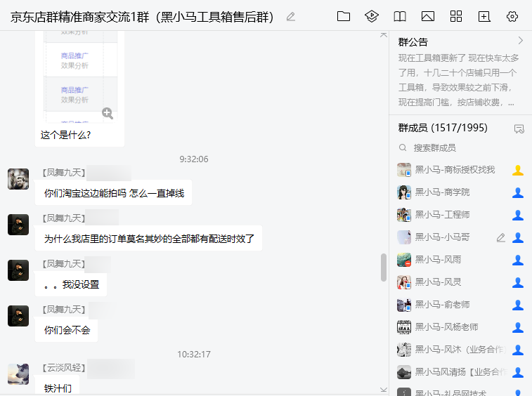Viewport: 532px width, 396px height.
Task: Open group settings gear icon
Action: pos(512,17)
